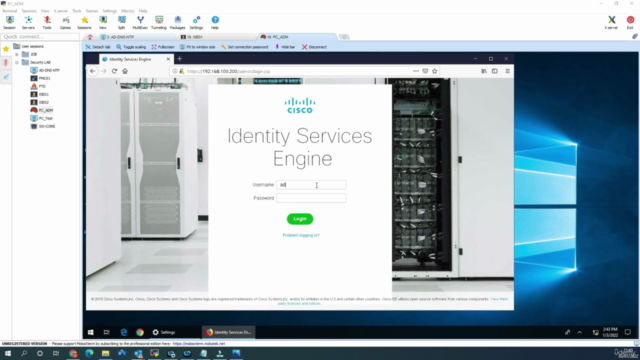Image resolution: width=640 pixels, height=360 pixels.
Task: Click Fit to window size
Action: coord(197,47)
